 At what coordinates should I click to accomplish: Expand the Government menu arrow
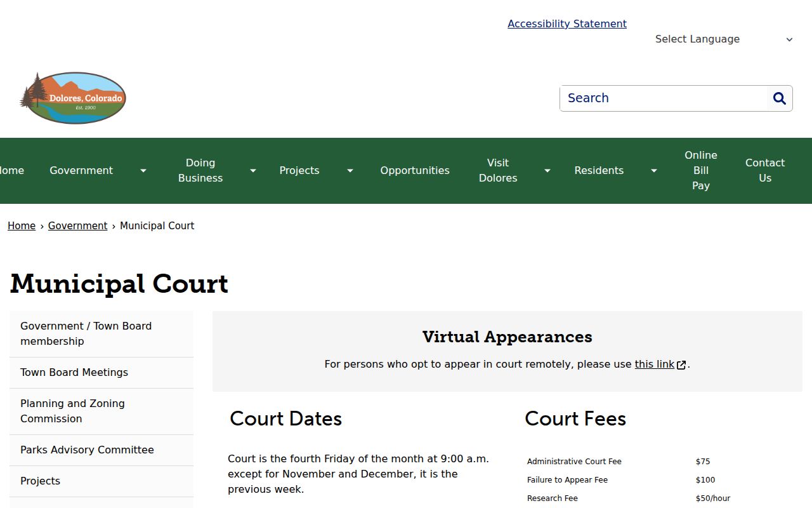[x=143, y=171]
